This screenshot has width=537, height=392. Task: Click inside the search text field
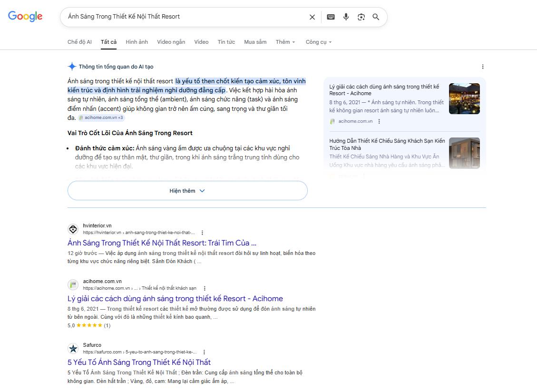186,17
